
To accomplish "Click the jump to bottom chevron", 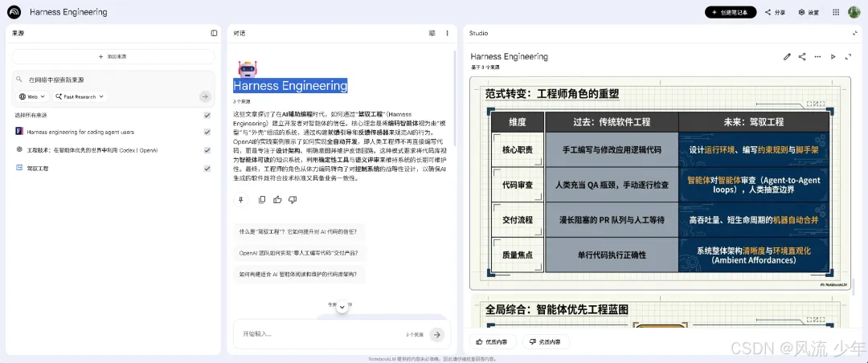I will [x=342, y=307].
